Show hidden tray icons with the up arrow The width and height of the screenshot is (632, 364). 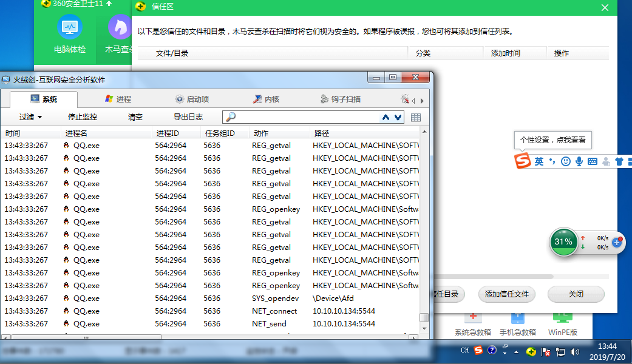point(516,351)
